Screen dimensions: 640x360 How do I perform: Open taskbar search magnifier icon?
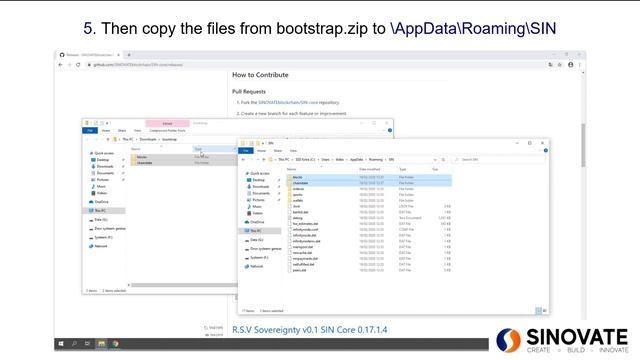(x=74, y=344)
